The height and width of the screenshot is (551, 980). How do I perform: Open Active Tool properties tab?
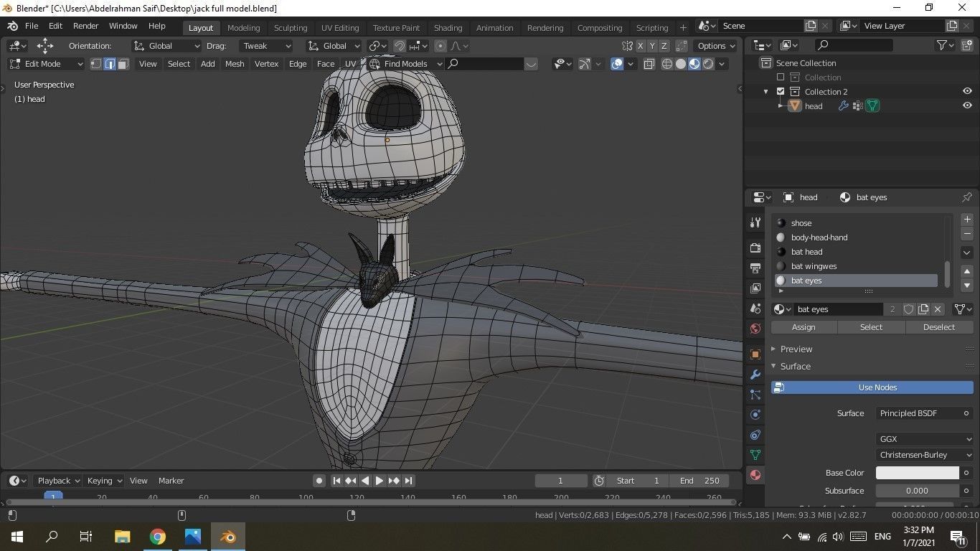(x=755, y=222)
